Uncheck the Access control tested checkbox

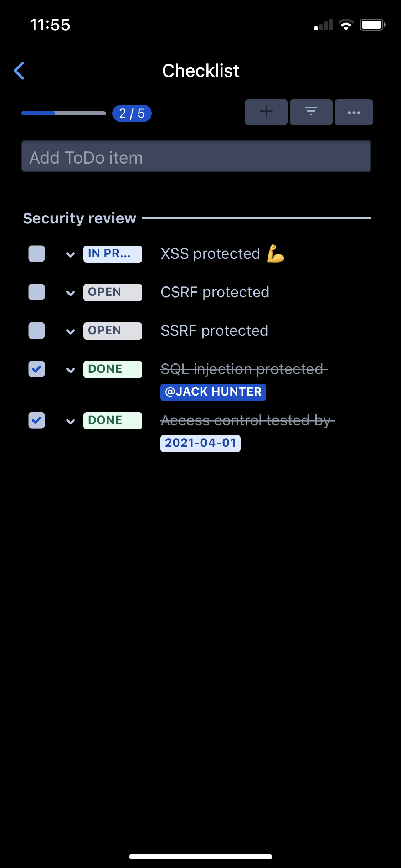click(37, 420)
